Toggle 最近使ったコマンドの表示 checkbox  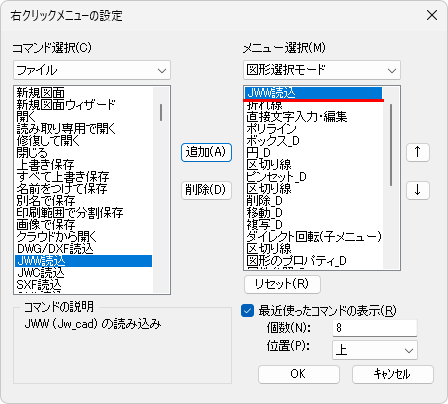247,311
